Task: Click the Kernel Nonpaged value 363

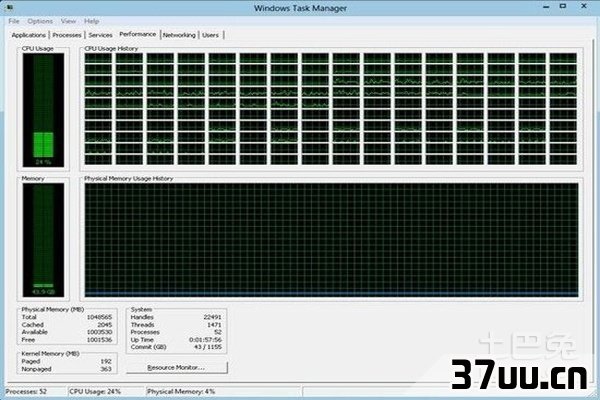Action: [106, 369]
